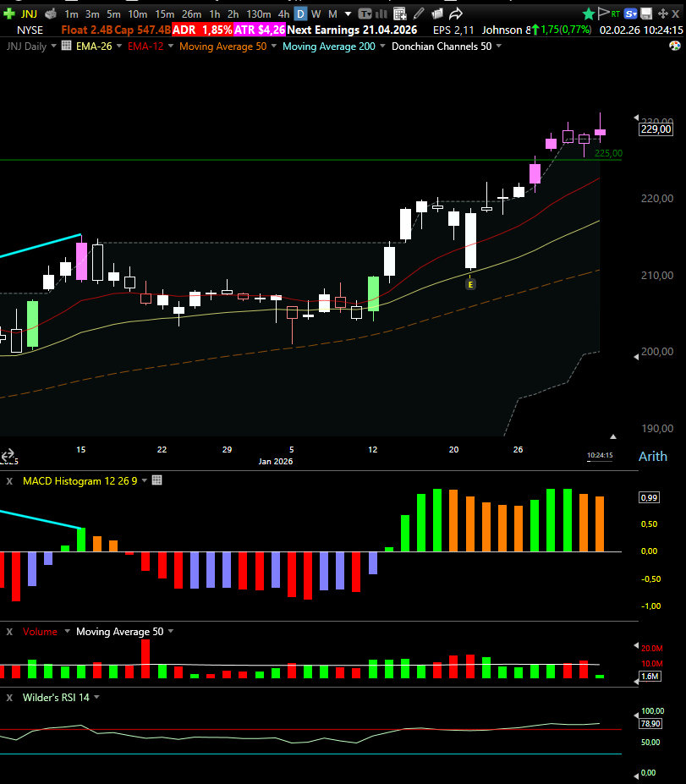The height and width of the screenshot is (784, 686).
Task: Click the 78,90 RSI value label
Action: (x=650, y=723)
